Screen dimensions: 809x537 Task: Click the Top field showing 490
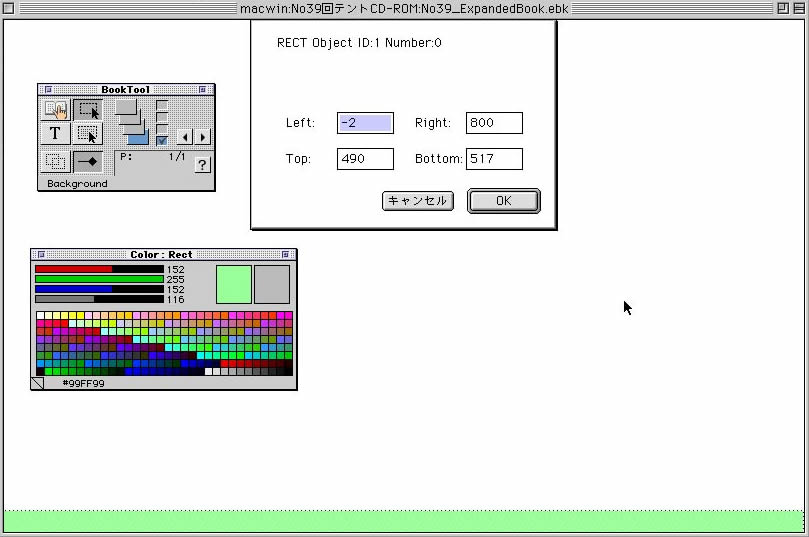(365, 159)
